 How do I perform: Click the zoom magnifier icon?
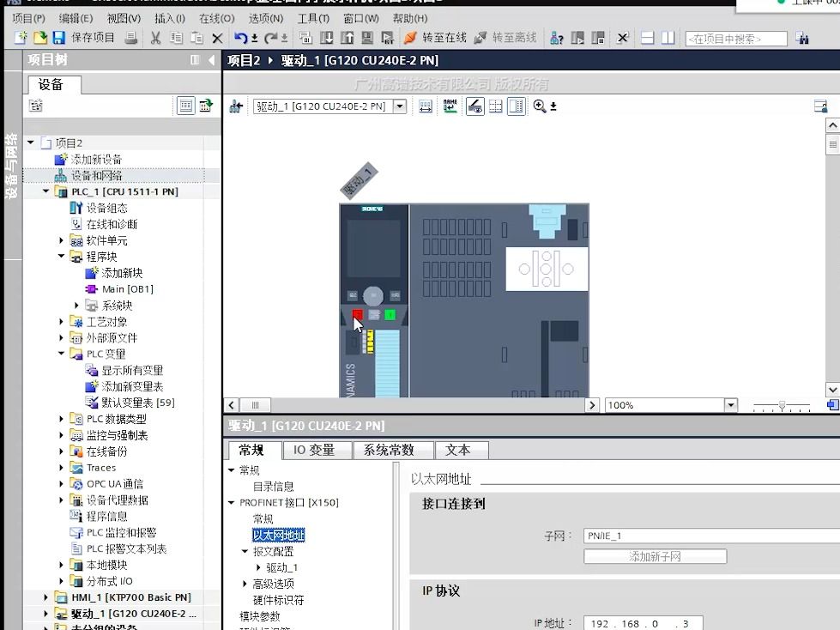[540, 106]
